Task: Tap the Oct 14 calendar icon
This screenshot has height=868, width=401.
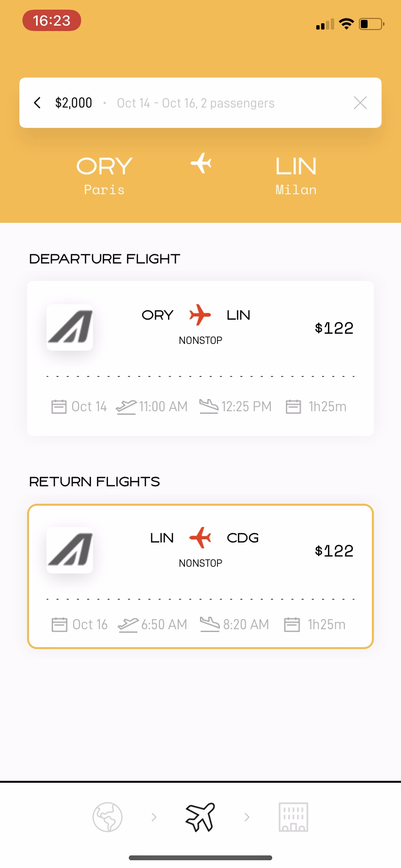Action: tap(59, 406)
